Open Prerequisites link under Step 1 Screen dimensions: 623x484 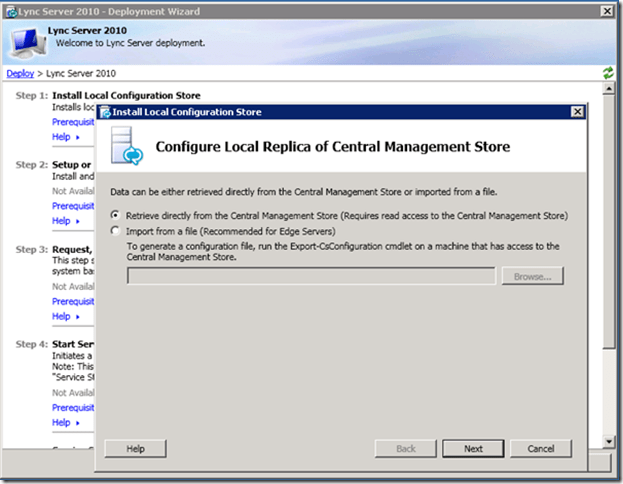click(72, 122)
